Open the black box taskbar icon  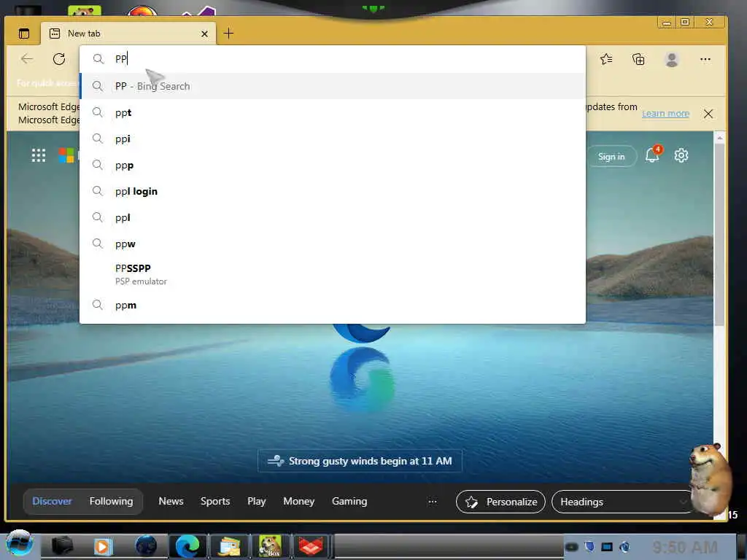[x=63, y=546]
